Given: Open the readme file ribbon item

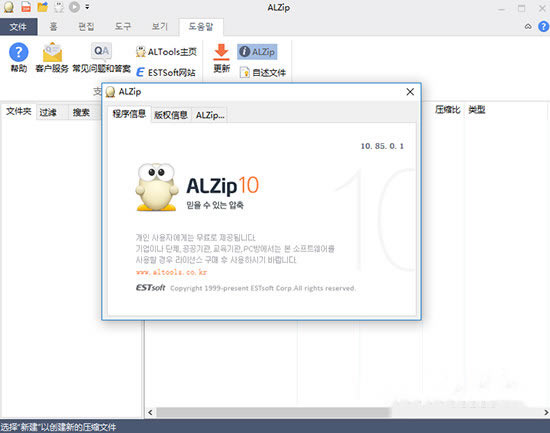Looking at the screenshot, I should coord(263,73).
